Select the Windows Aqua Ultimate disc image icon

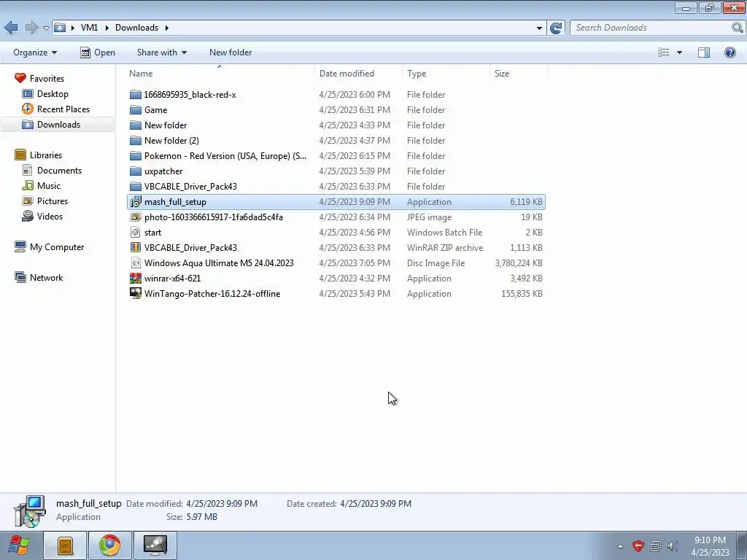pos(136,262)
